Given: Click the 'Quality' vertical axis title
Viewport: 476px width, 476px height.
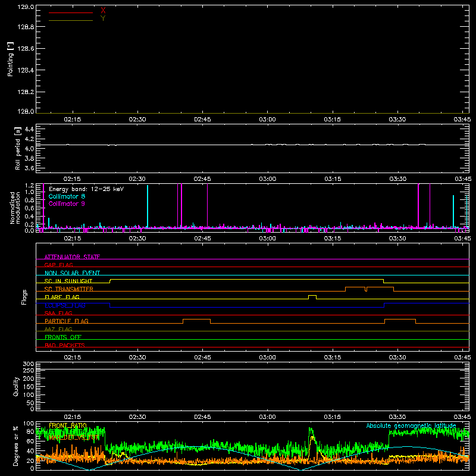Looking at the screenshot, I should (16, 386).
